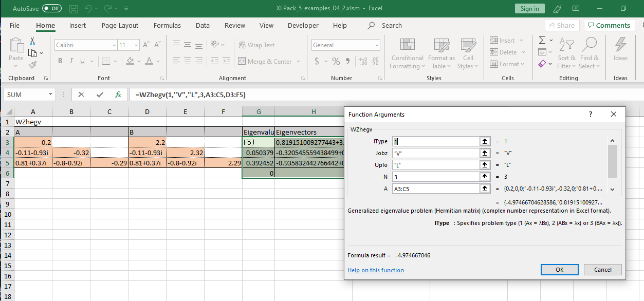Viewport: 644px width, 301px height.
Task: Click the collapse-dialog icon beside Jobz field
Action: (484, 153)
